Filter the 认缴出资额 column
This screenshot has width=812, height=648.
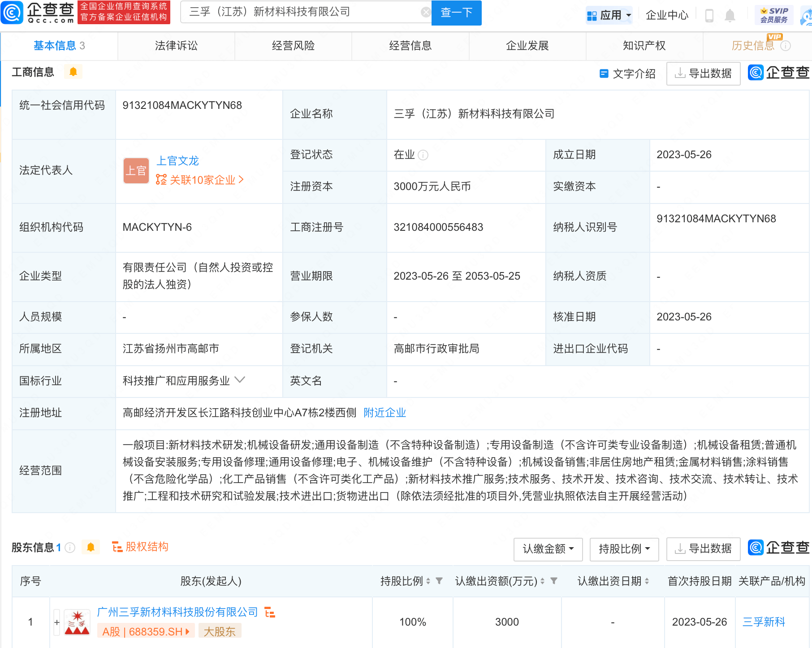point(554,581)
